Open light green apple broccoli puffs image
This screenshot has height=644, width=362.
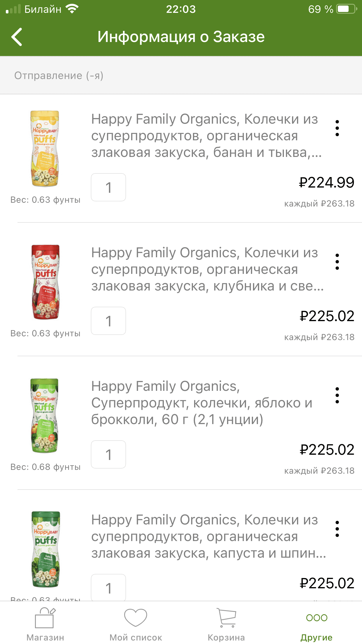[x=45, y=416]
